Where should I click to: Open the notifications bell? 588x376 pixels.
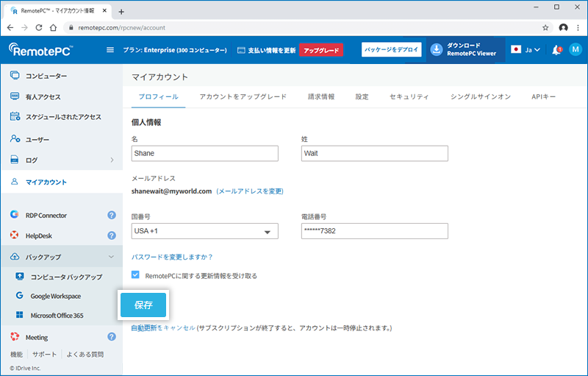(556, 50)
